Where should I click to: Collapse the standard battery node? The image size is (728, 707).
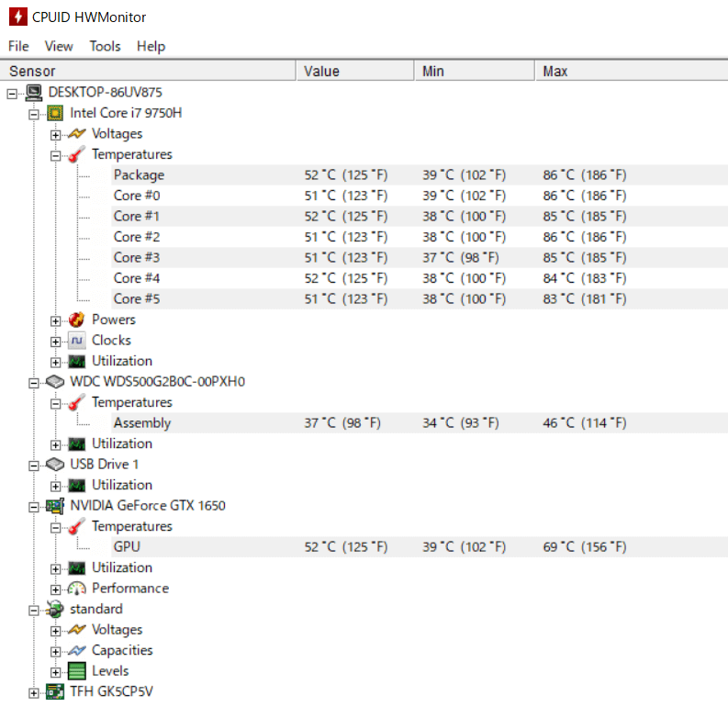(33, 611)
